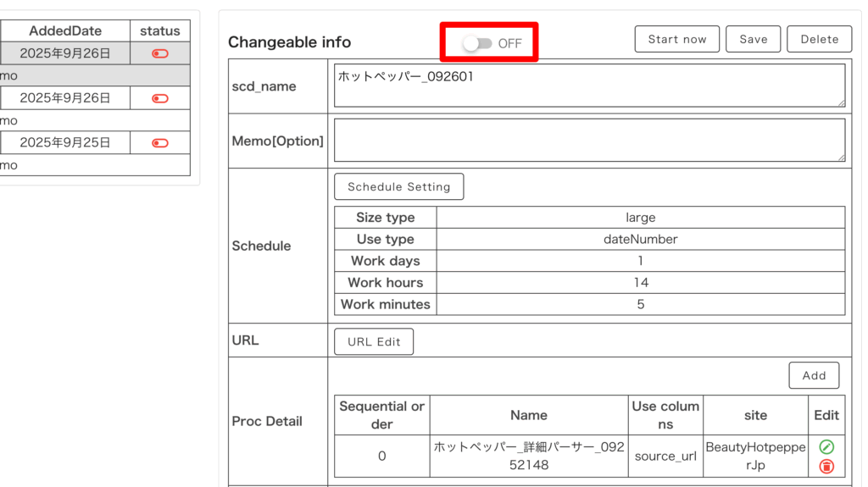Click the ホットペッパー_詳細パーサー process name cell
Screen dimensions: 868x487
(x=528, y=456)
